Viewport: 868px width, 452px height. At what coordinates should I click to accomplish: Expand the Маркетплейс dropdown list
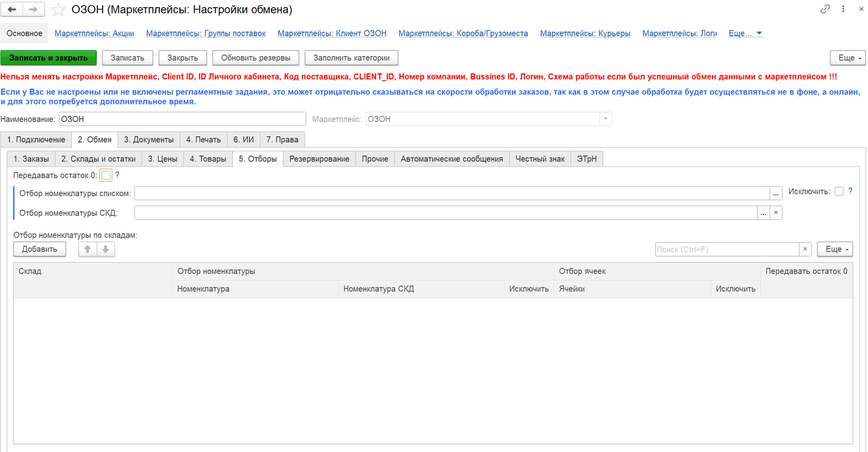pos(605,119)
